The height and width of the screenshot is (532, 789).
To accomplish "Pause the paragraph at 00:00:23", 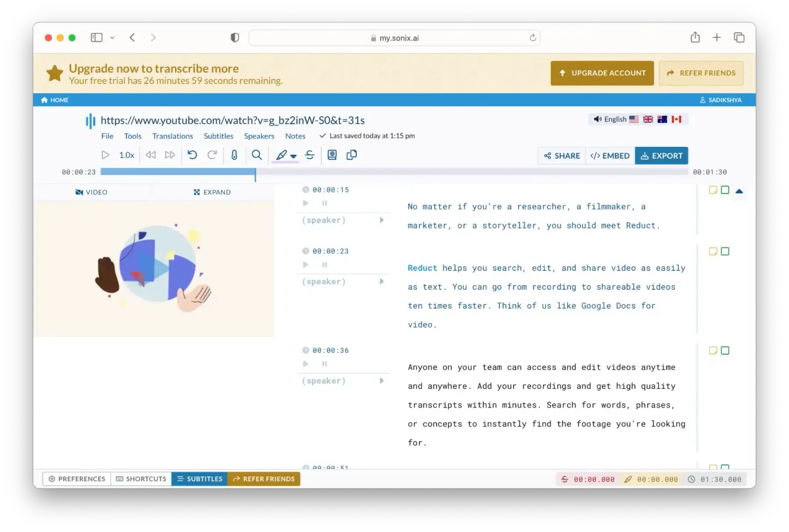I will click(x=324, y=264).
